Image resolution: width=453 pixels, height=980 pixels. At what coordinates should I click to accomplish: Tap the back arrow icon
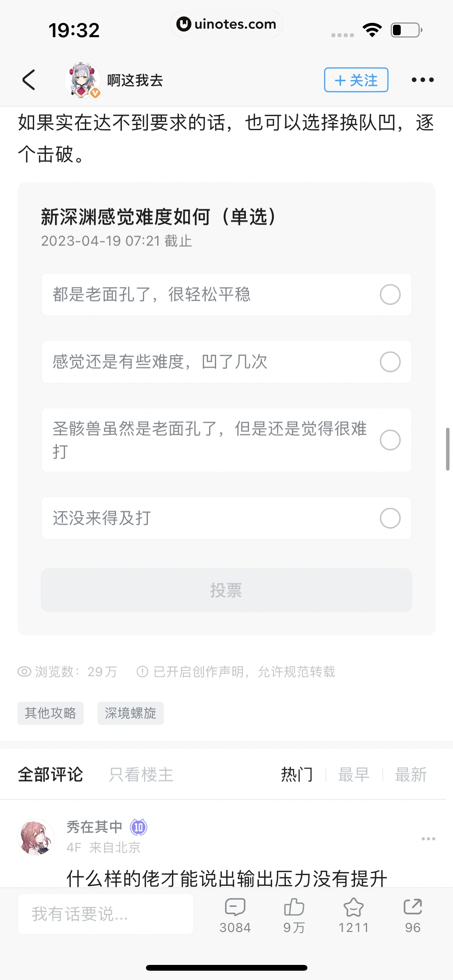pos(29,80)
